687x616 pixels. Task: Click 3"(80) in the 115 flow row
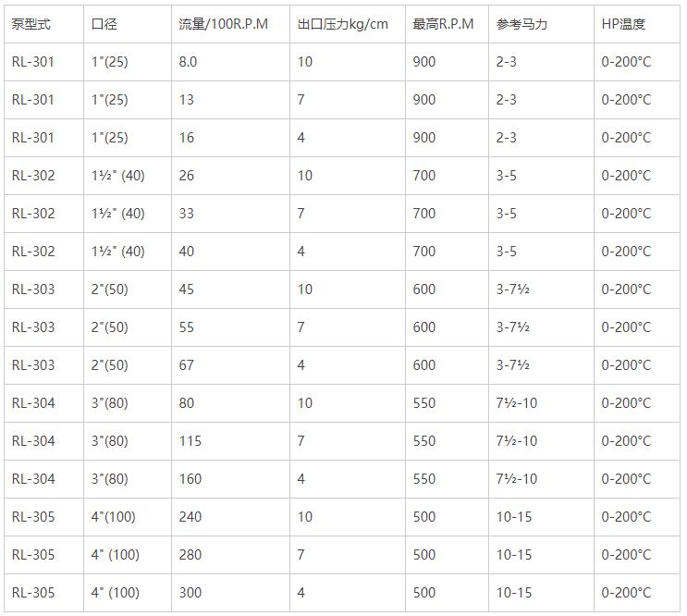[109, 441]
